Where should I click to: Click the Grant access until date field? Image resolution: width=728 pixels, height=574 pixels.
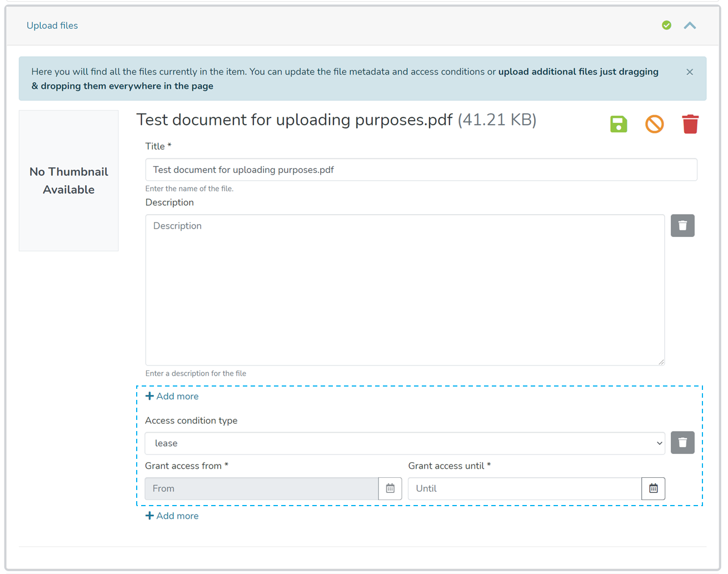(524, 488)
